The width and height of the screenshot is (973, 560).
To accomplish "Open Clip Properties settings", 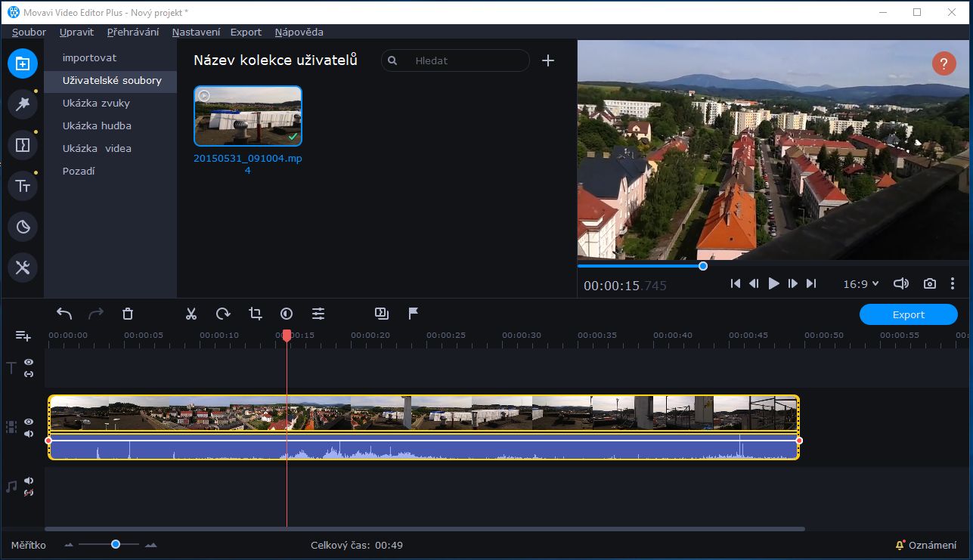I will (x=318, y=313).
